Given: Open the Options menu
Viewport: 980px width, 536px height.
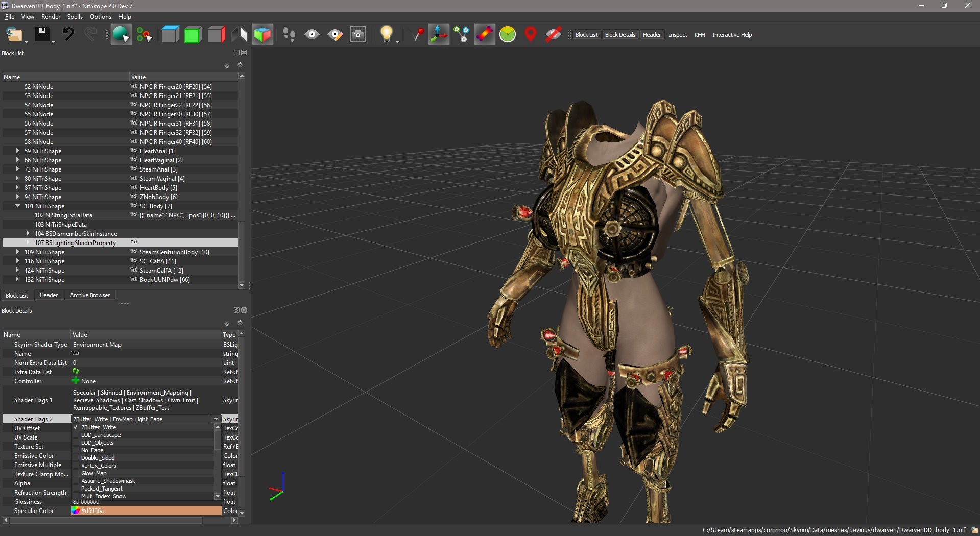Looking at the screenshot, I should pos(101,17).
